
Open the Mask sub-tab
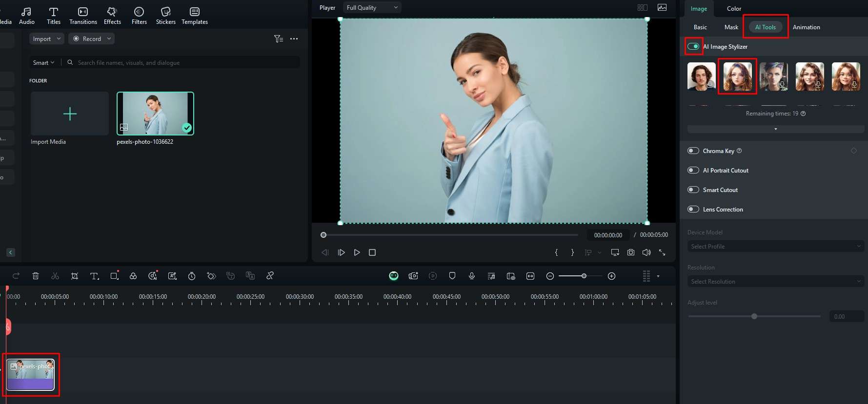[731, 27]
